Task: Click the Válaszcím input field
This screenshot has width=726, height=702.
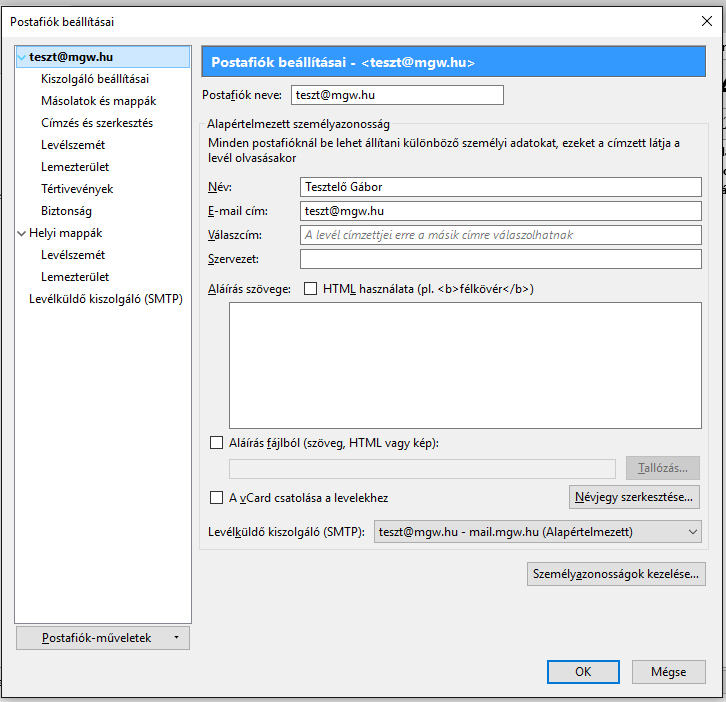Action: click(x=500, y=235)
